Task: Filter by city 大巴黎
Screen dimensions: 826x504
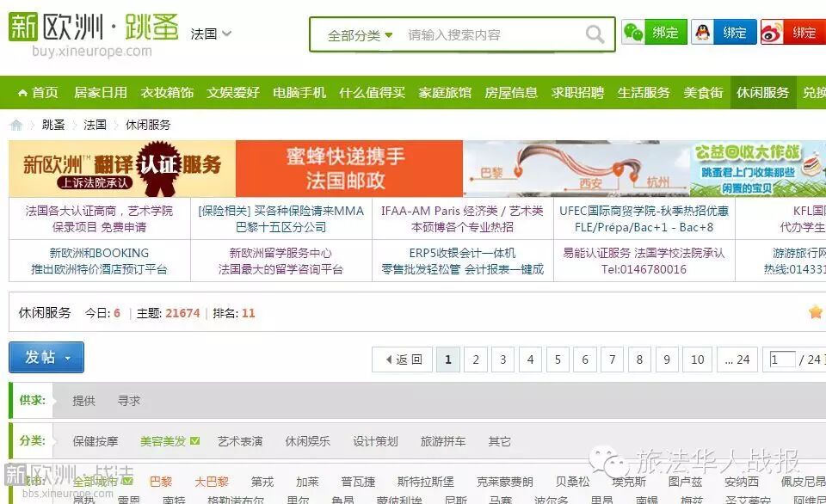Action: point(212,482)
